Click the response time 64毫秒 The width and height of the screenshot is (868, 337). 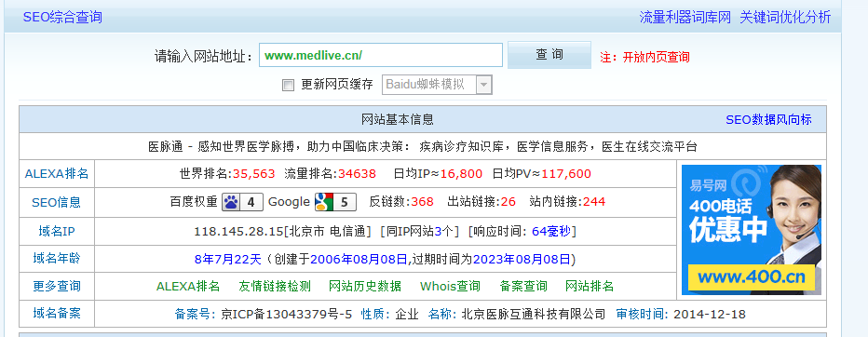[x=551, y=231]
